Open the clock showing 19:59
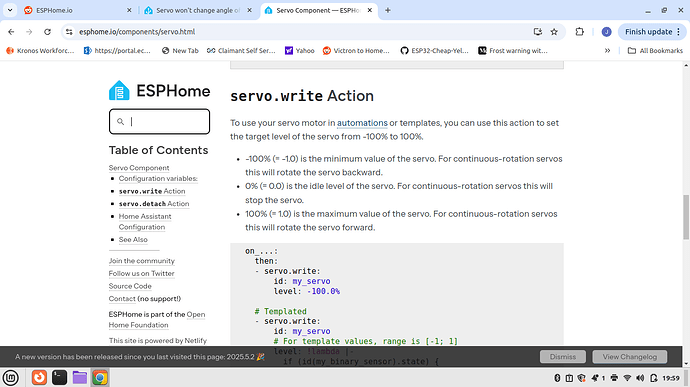690x387 pixels. pos(671,378)
